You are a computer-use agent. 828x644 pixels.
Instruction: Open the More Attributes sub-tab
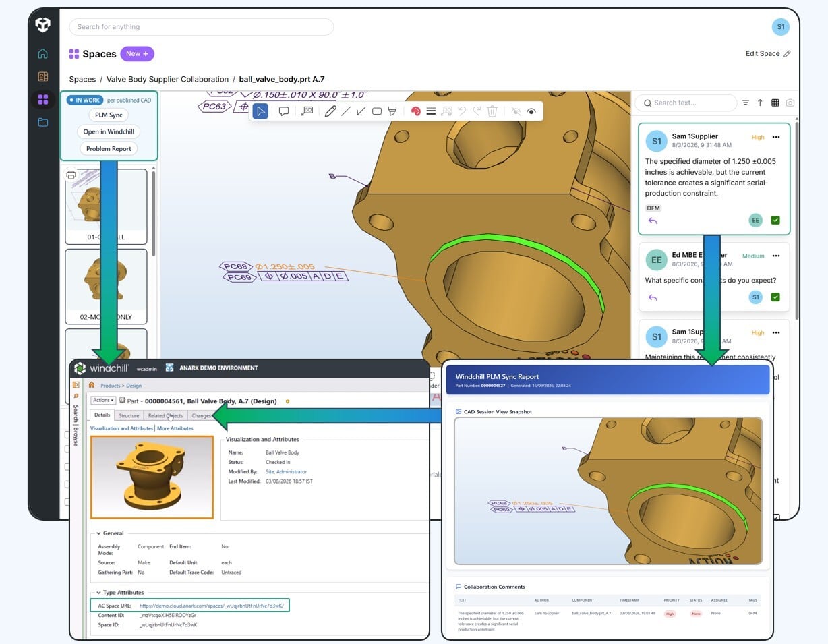coord(175,428)
